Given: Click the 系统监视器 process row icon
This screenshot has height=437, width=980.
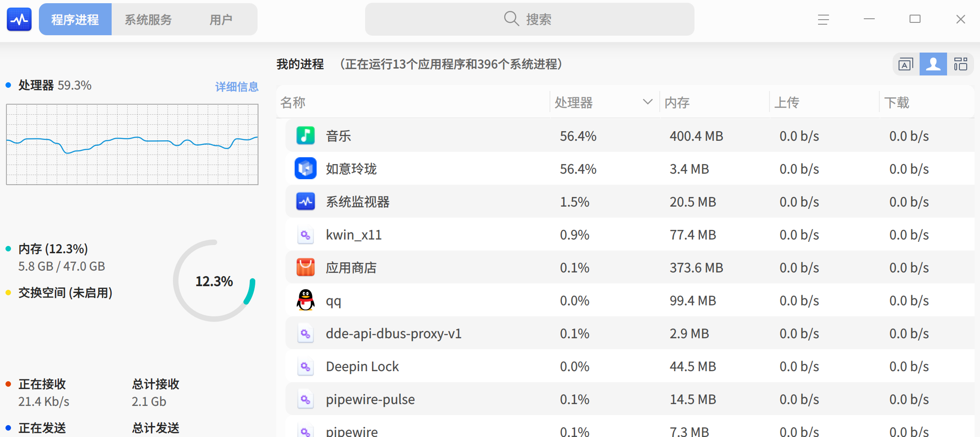Looking at the screenshot, I should coord(306,202).
